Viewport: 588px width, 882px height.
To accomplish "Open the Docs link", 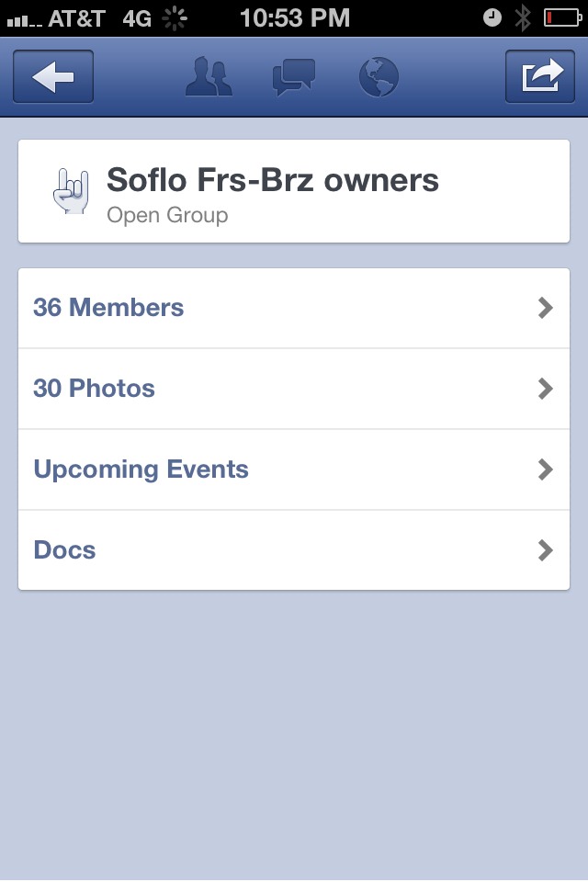I will (x=64, y=550).
